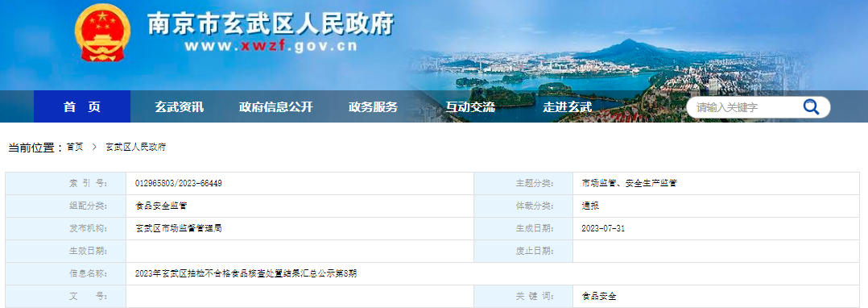Image resolution: width=868 pixels, height=308 pixels.
Task: Click 首页 breadcrumb link
Action: (x=75, y=148)
